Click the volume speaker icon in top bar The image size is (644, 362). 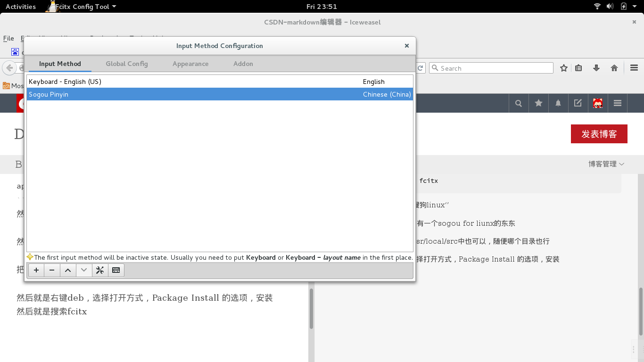(x=610, y=7)
